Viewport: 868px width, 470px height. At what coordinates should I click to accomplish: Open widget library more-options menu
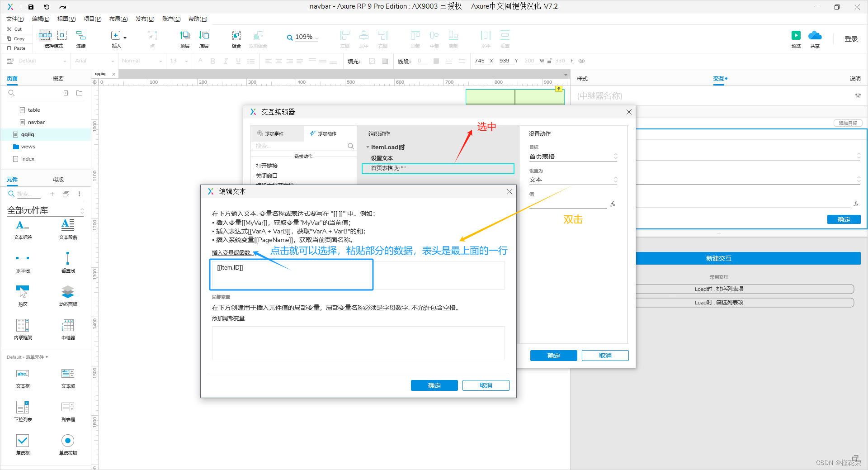pos(80,194)
